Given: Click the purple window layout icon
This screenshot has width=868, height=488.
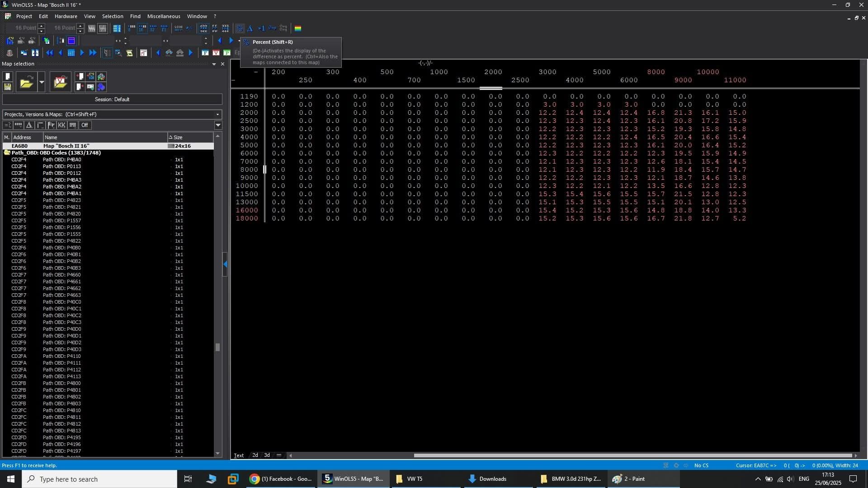Looking at the screenshot, I should click(71, 41).
